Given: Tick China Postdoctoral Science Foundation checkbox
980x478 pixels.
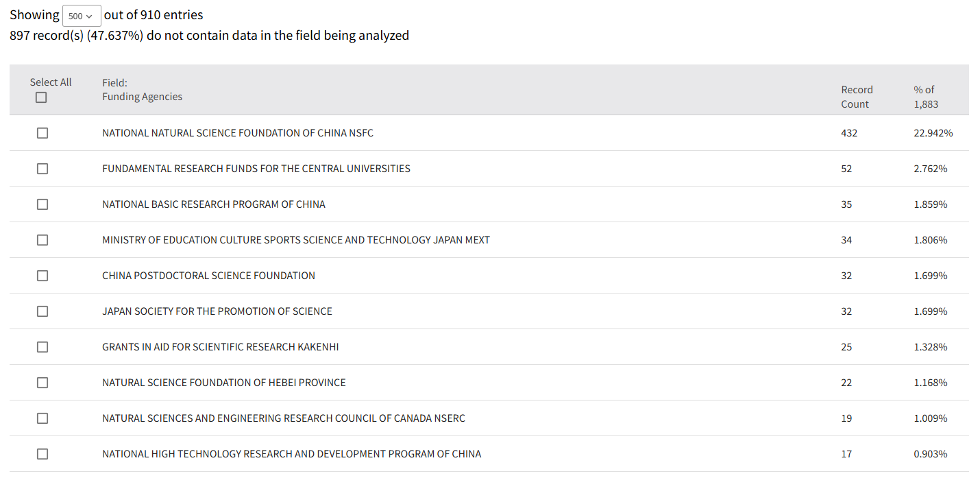Looking at the screenshot, I should coord(42,276).
